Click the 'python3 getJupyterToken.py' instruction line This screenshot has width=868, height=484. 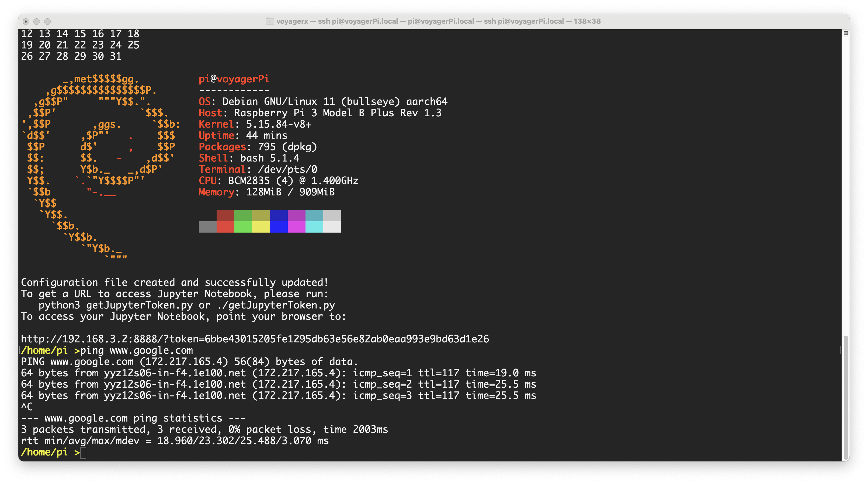point(187,305)
